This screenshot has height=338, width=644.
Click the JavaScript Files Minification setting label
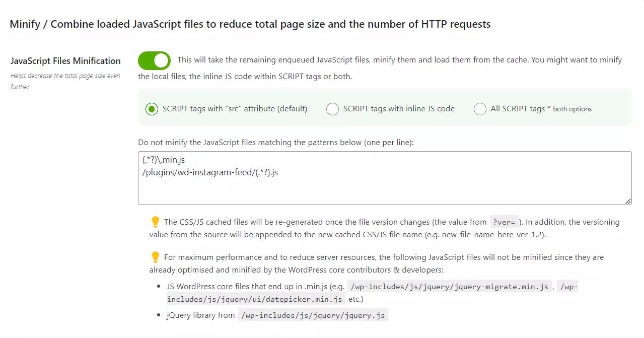coord(65,61)
